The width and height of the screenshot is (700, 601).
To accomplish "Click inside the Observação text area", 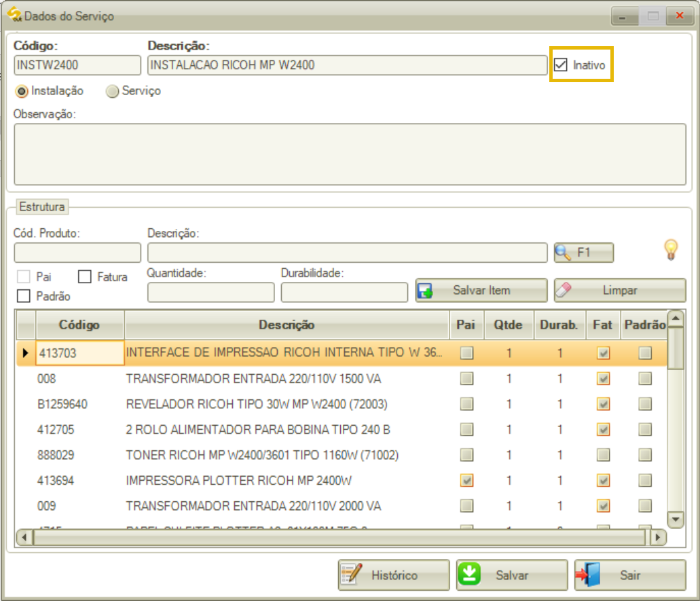I will point(350,154).
